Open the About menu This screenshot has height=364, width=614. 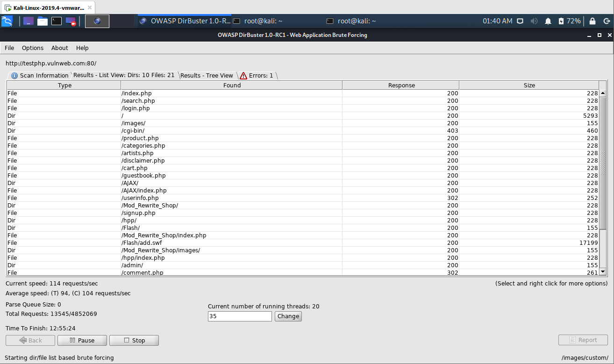60,48
